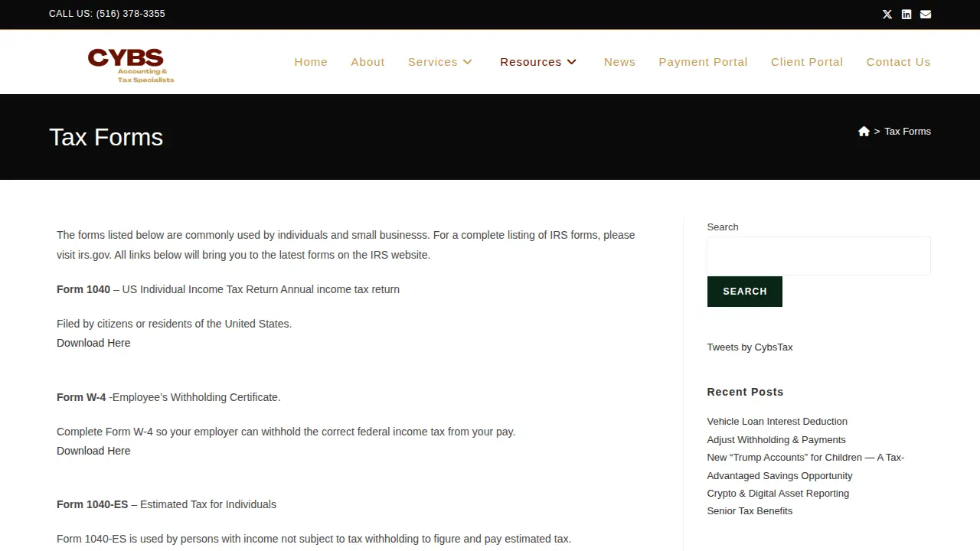
Task: Click the Form 1040-ES bold heading
Action: 93,504
